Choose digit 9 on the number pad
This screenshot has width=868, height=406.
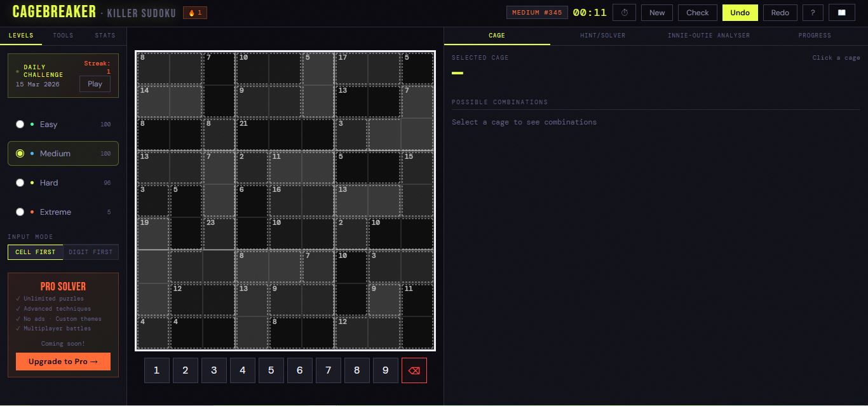click(x=386, y=370)
